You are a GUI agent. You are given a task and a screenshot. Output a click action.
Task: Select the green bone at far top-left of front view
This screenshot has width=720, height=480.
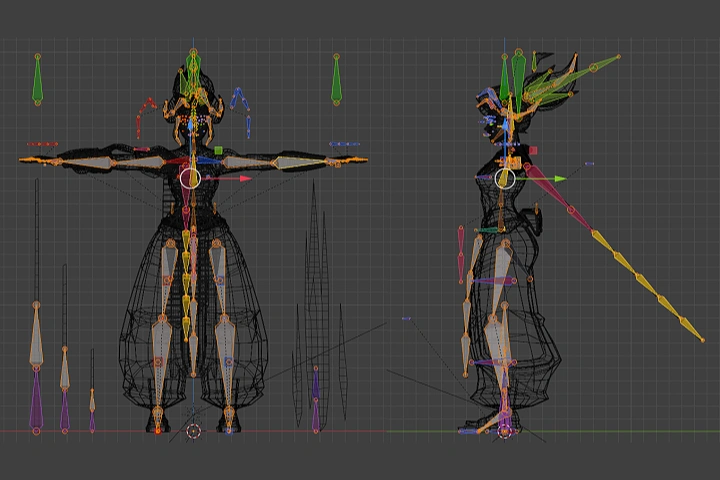(38, 80)
